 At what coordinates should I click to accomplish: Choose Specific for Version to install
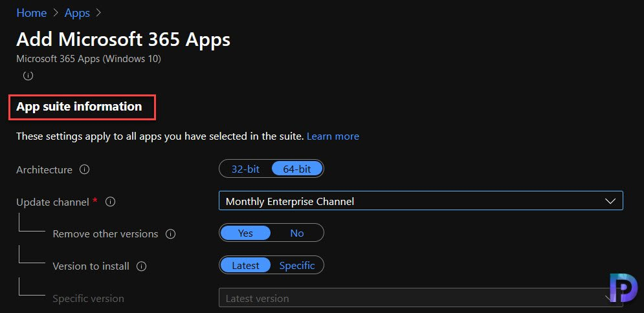point(297,265)
